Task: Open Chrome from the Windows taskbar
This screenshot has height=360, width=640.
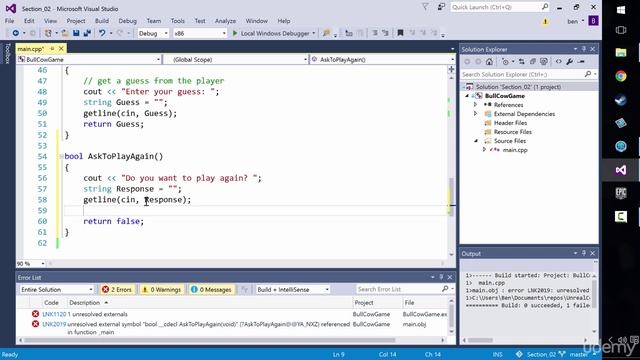Action: (x=621, y=76)
